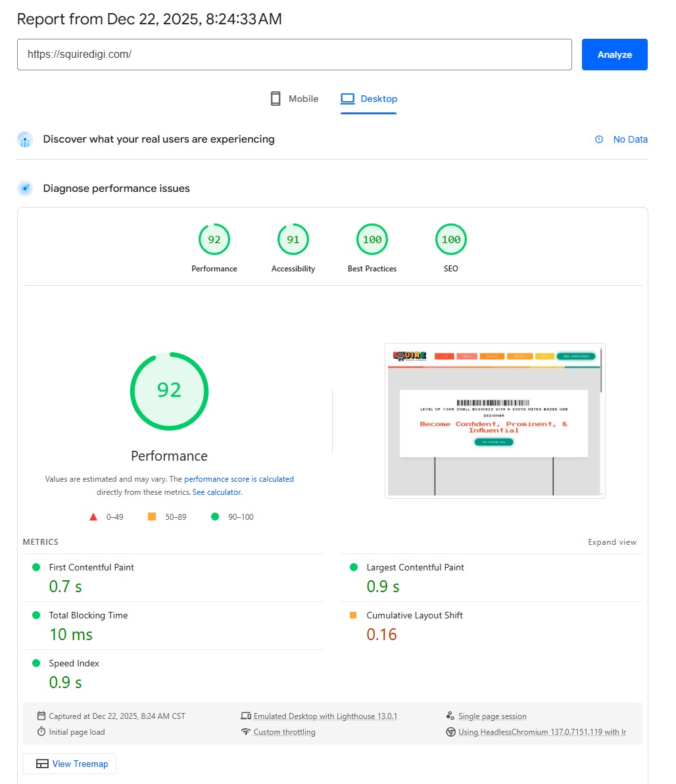
Task: Expand view of the metrics
Action: 612,542
